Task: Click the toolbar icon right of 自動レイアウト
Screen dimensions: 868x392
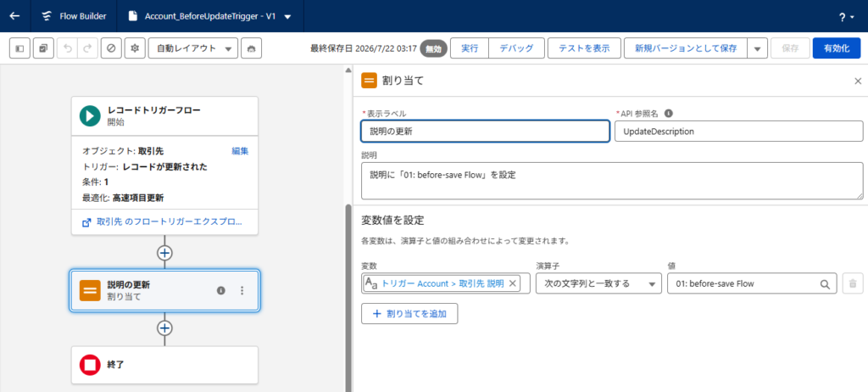Action: [251, 48]
